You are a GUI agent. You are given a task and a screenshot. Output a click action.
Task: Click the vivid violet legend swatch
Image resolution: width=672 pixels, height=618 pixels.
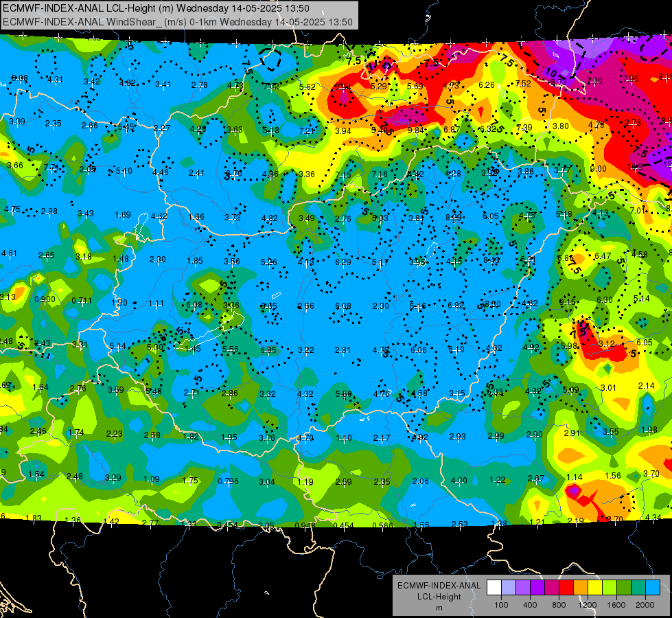(537, 588)
